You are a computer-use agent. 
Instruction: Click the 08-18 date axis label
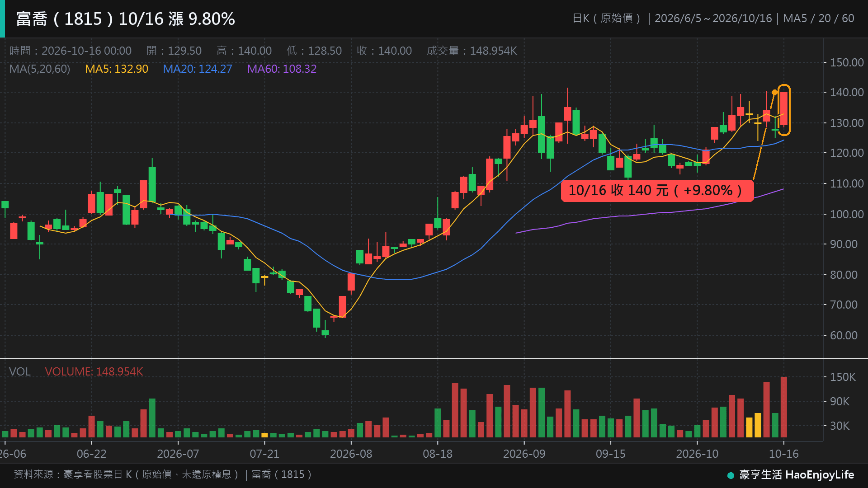(438, 454)
